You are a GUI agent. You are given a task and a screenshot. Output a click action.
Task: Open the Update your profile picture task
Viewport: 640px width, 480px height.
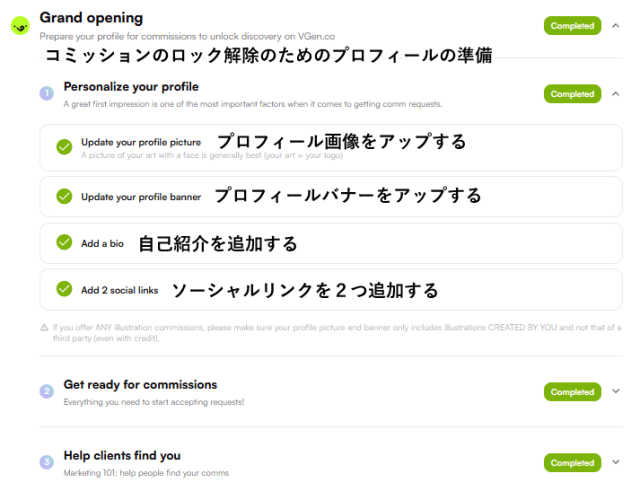(141, 142)
